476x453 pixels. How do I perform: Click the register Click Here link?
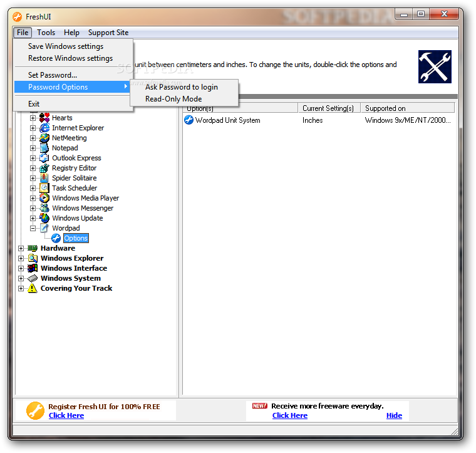(66, 415)
